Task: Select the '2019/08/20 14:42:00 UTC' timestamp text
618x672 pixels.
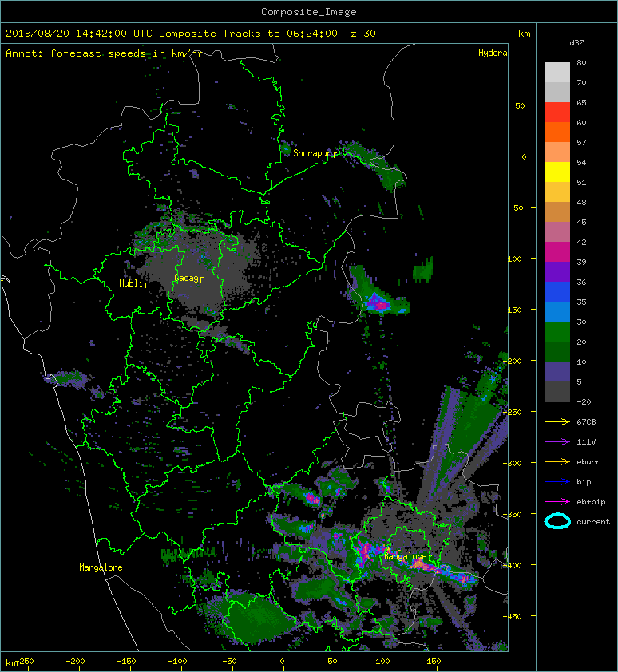Action: [x=79, y=34]
